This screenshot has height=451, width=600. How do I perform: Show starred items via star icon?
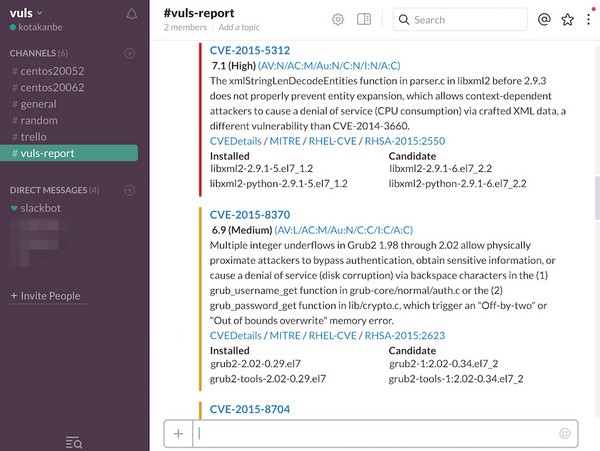[x=568, y=19]
